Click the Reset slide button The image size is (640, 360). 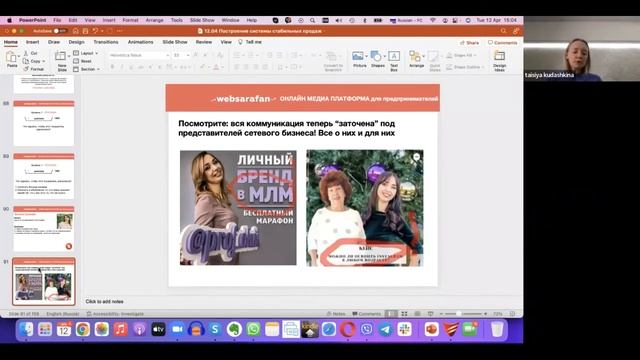point(82,61)
